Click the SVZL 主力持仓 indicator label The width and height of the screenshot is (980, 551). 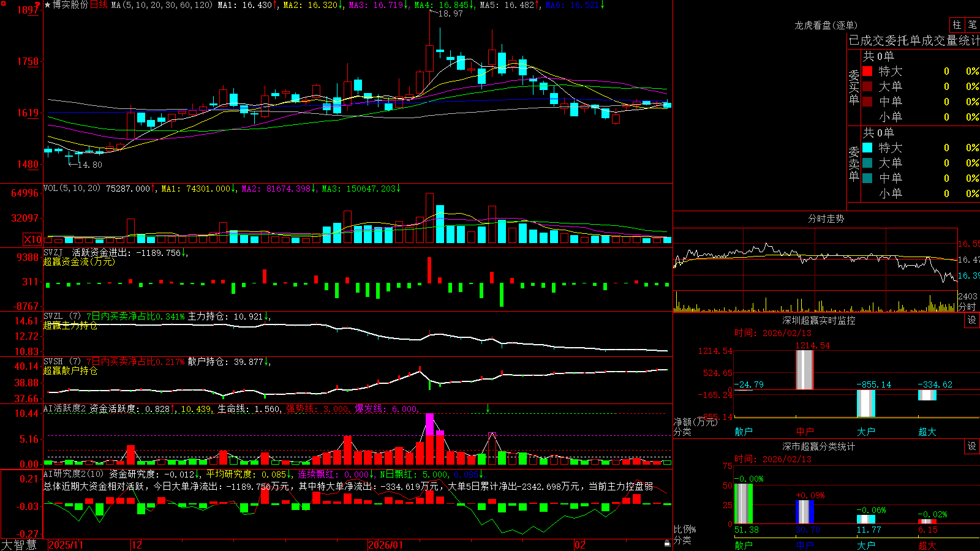point(62,317)
